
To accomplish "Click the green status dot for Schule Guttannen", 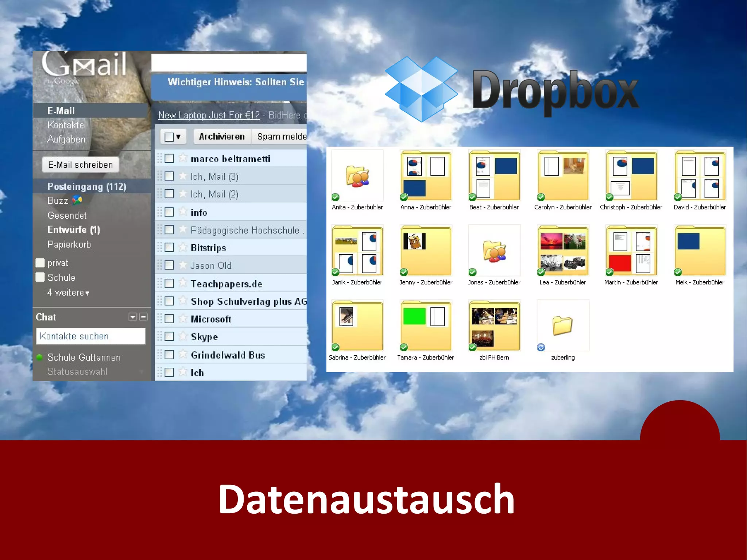I will pyautogui.click(x=40, y=357).
